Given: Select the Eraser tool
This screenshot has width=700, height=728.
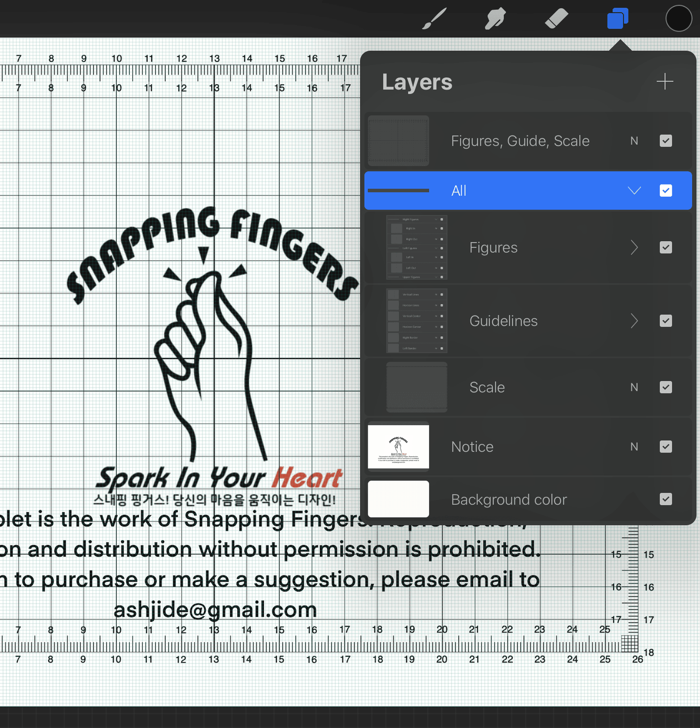Looking at the screenshot, I should [x=556, y=19].
